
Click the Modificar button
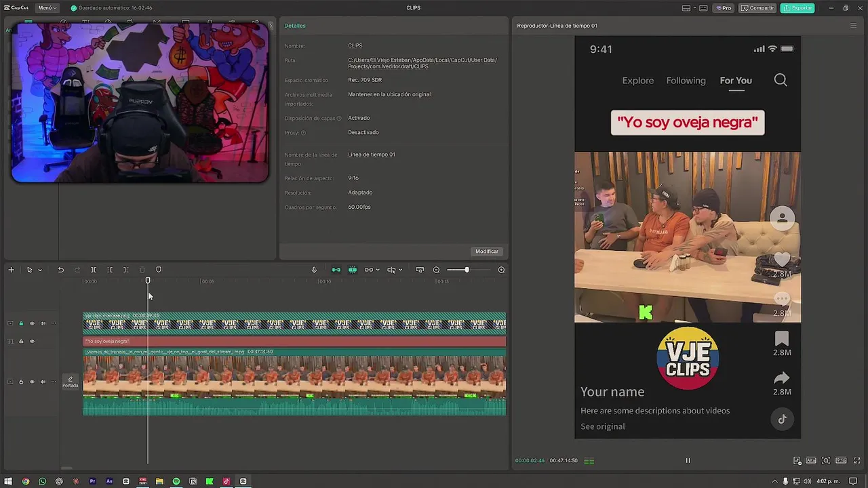coord(487,251)
